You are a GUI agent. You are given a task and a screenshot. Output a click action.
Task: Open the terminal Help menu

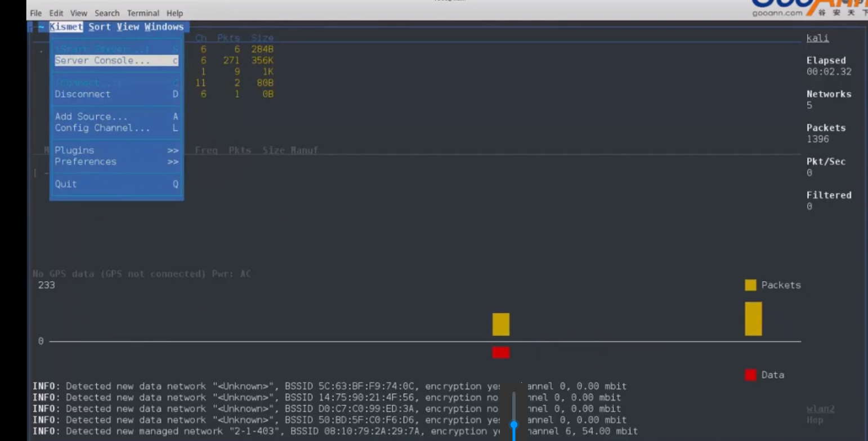tap(175, 13)
